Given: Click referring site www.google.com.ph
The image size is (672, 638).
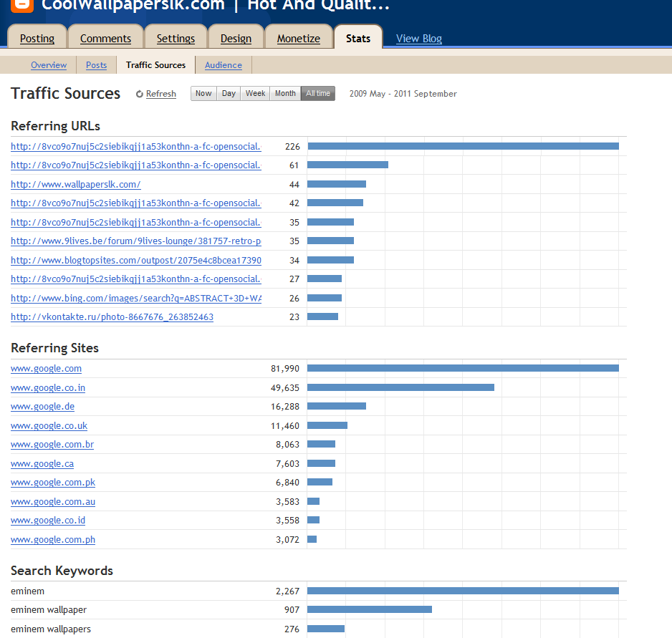Looking at the screenshot, I should point(53,540).
